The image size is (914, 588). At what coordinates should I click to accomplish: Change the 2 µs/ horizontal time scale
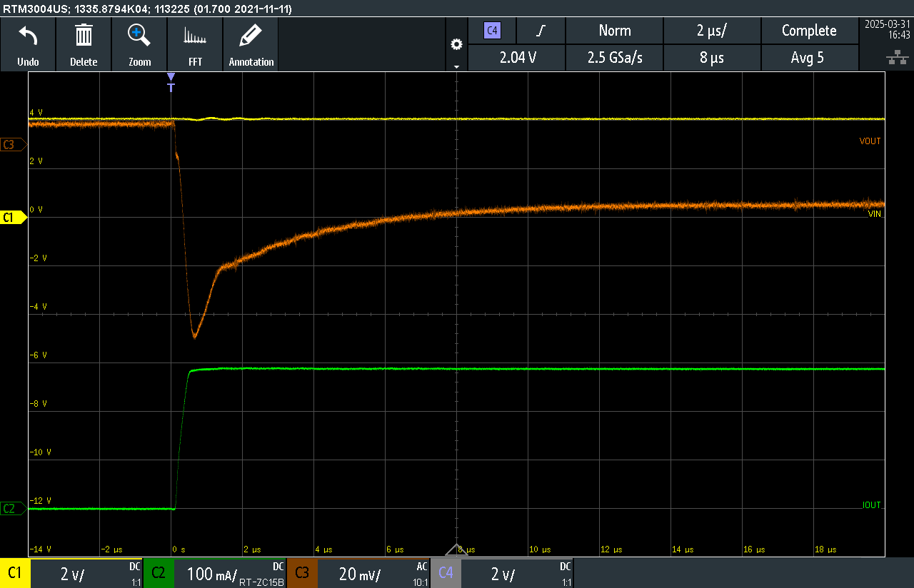click(x=712, y=31)
